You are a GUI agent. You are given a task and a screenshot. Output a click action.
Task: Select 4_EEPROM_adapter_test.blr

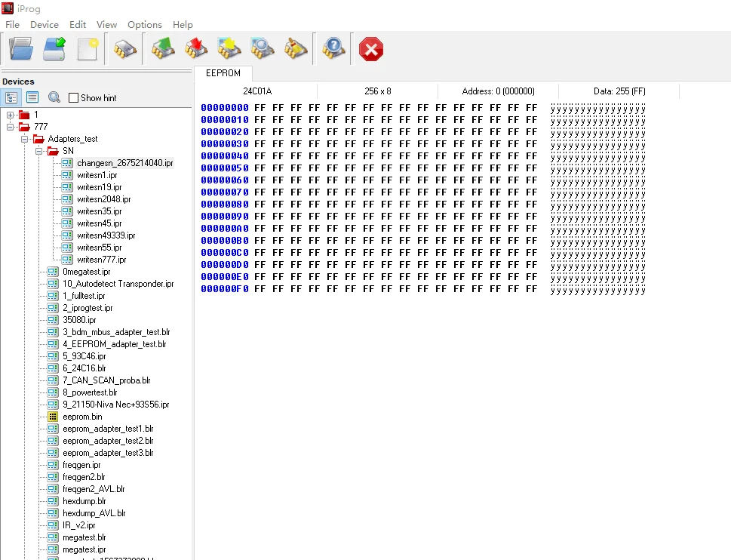pos(115,344)
